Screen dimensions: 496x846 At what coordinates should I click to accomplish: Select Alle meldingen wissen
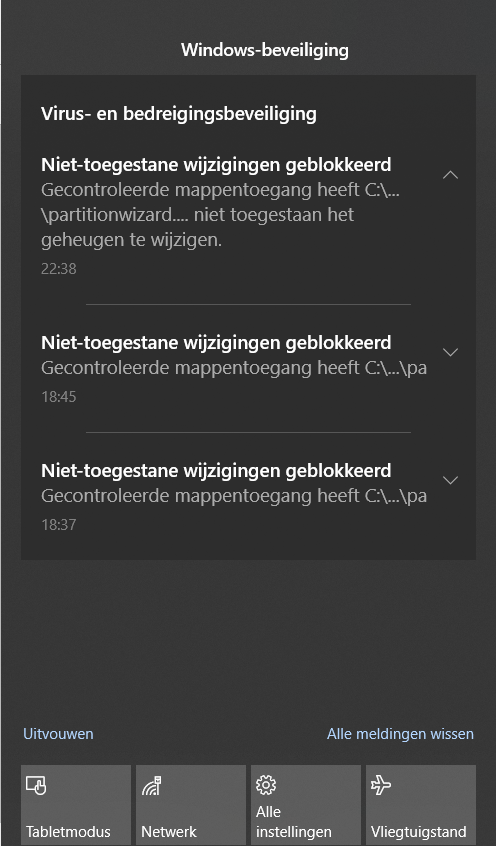[400, 734]
